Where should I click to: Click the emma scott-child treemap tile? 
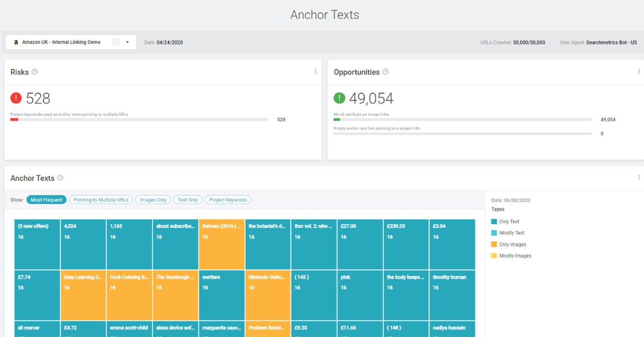pyautogui.click(x=129, y=329)
